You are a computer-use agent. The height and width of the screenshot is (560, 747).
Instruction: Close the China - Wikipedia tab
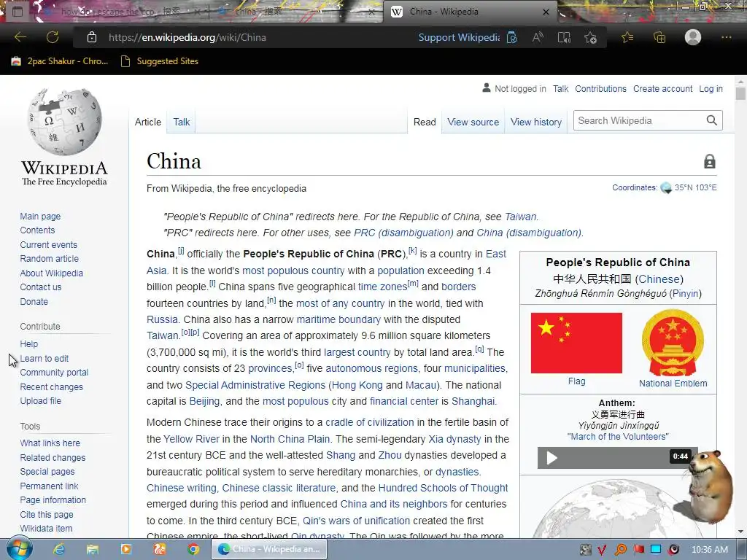click(546, 12)
